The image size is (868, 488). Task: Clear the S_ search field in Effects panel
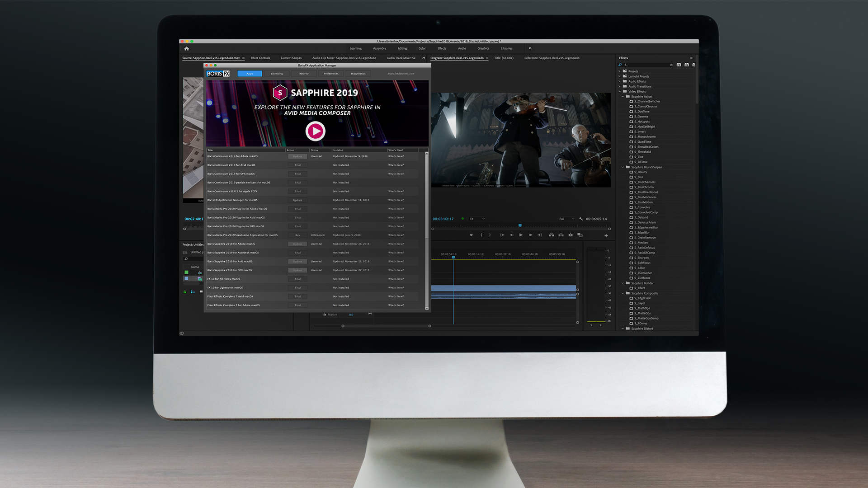click(x=671, y=65)
